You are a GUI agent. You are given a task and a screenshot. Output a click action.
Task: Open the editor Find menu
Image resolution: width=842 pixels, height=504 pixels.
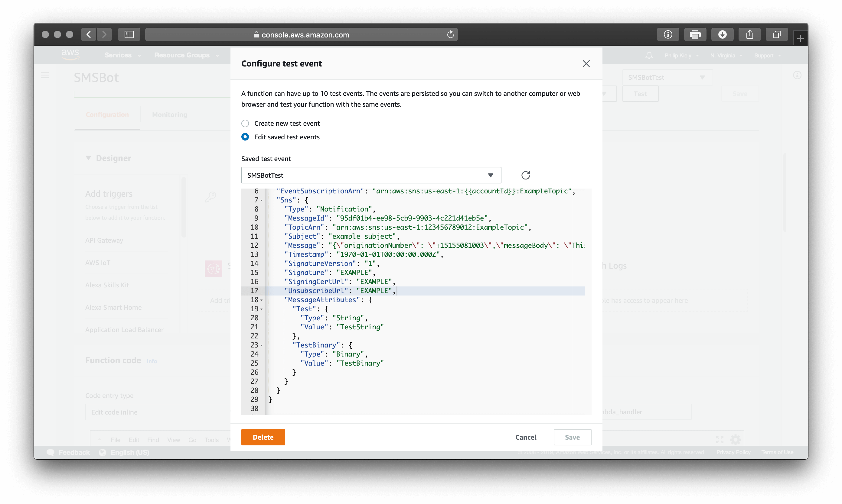pos(153,440)
